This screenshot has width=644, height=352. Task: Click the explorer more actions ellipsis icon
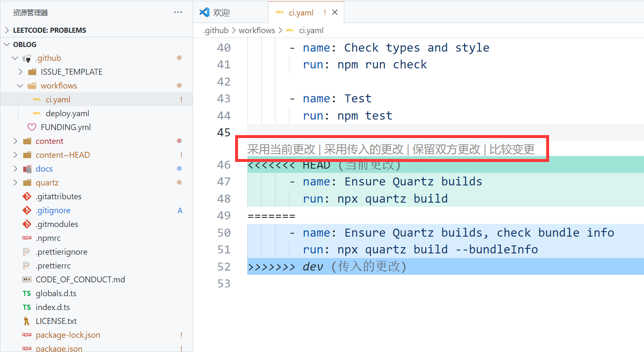tap(178, 13)
